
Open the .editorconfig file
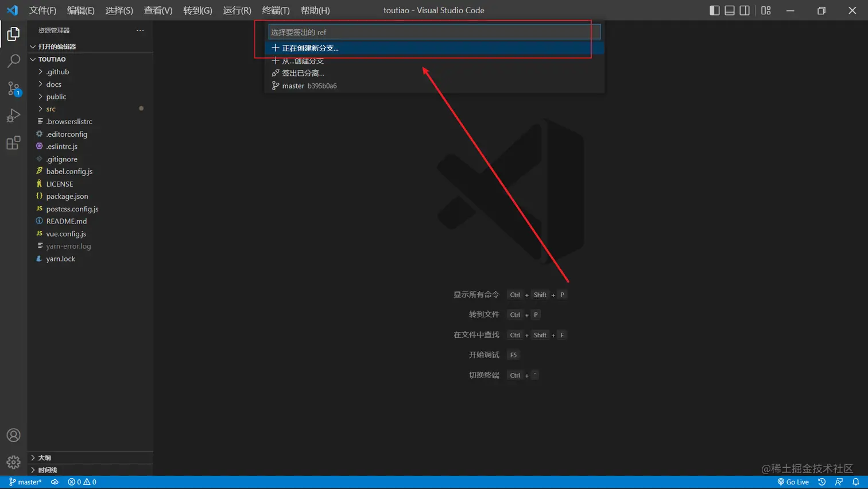pos(90,134)
